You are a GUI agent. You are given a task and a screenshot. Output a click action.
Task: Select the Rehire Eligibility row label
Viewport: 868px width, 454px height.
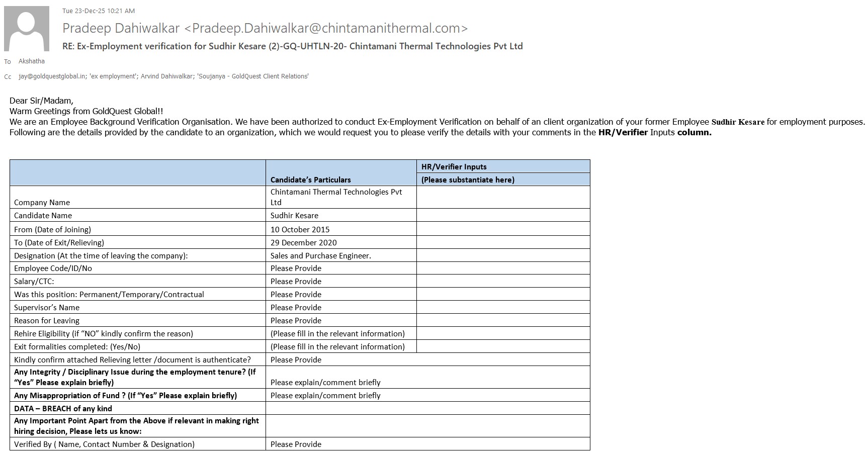[x=104, y=333]
